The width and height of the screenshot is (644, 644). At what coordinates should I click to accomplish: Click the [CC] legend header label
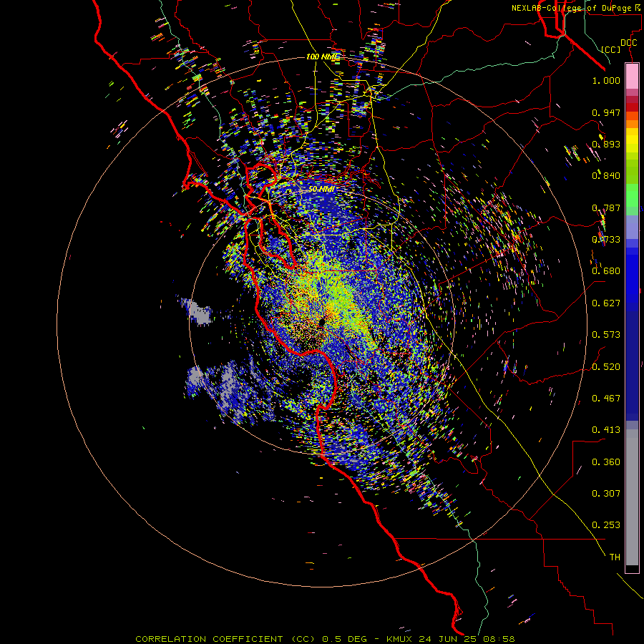pos(611,49)
